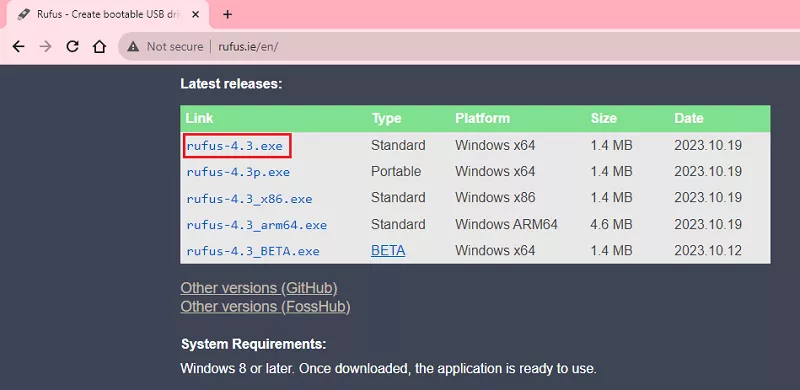Viewport: 800px width, 390px height.
Task: Download rufus-4.3_x86.exe link
Action: [249, 199]
